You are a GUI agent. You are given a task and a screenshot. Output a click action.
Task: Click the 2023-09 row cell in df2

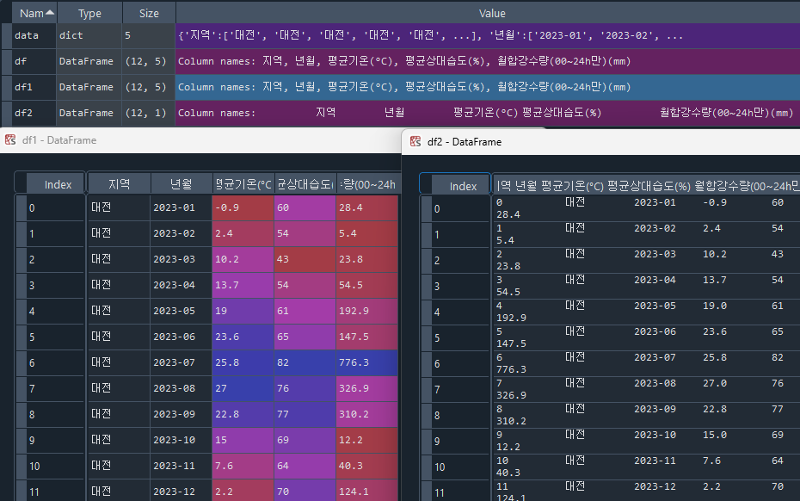pyautogui.click(x=645, y=415)
